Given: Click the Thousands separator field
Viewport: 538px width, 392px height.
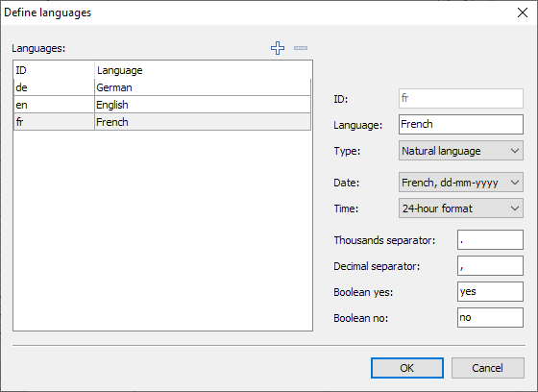Looking at the screenshot, I should pyautogui.click(x=490, y=239).
